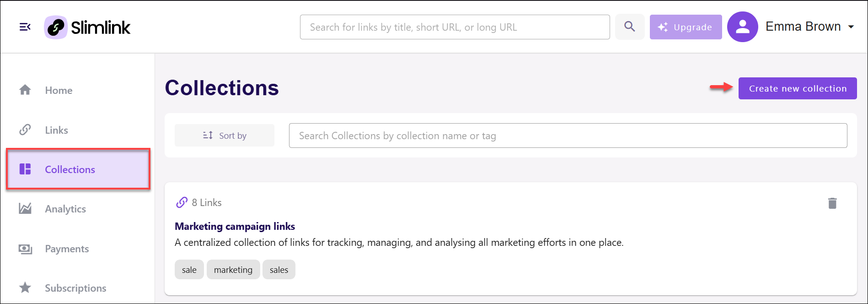Screen dimensions: 868x304
Task: Click the Analytics chart icon in sidebar
Action: pyautogui.click(x=25, y=209)
